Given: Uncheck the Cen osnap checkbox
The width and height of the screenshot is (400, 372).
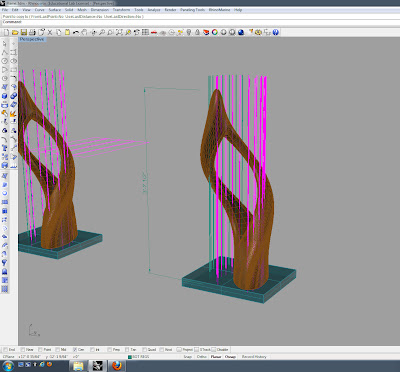Looking at the screenshot, I should [75, 350].
